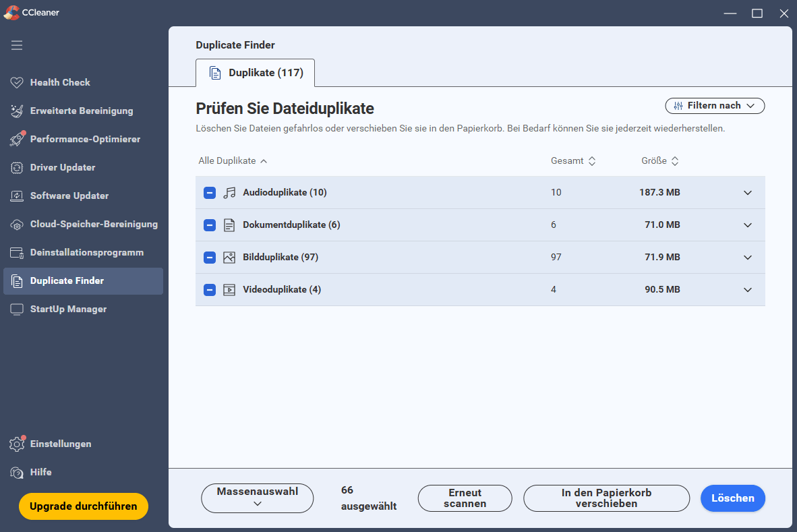This screenshot has height=532, width=797.
Task: Click the Hilfe help icon
Action: coord(17,473)
